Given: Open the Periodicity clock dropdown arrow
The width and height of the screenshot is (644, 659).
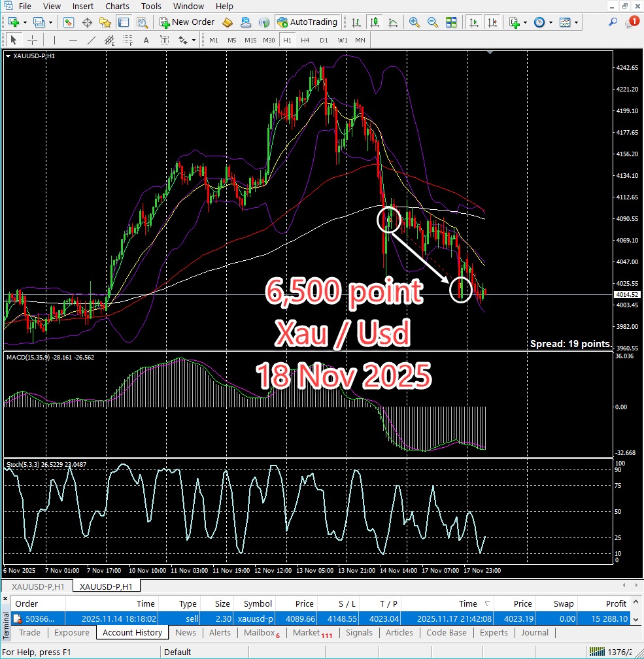Looking at the screenshot, I should (x=551, y=22).
